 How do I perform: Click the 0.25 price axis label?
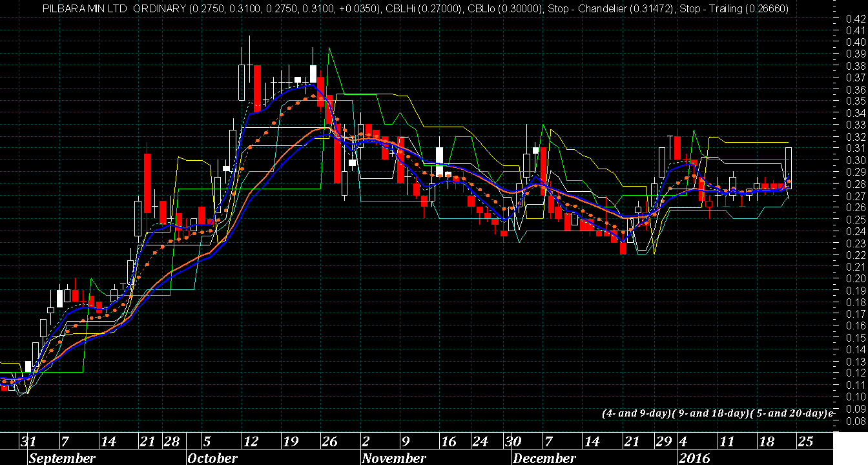pos(855,220)
